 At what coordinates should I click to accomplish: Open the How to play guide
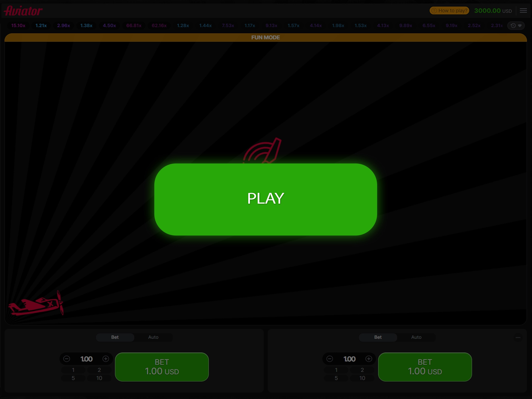449,11
